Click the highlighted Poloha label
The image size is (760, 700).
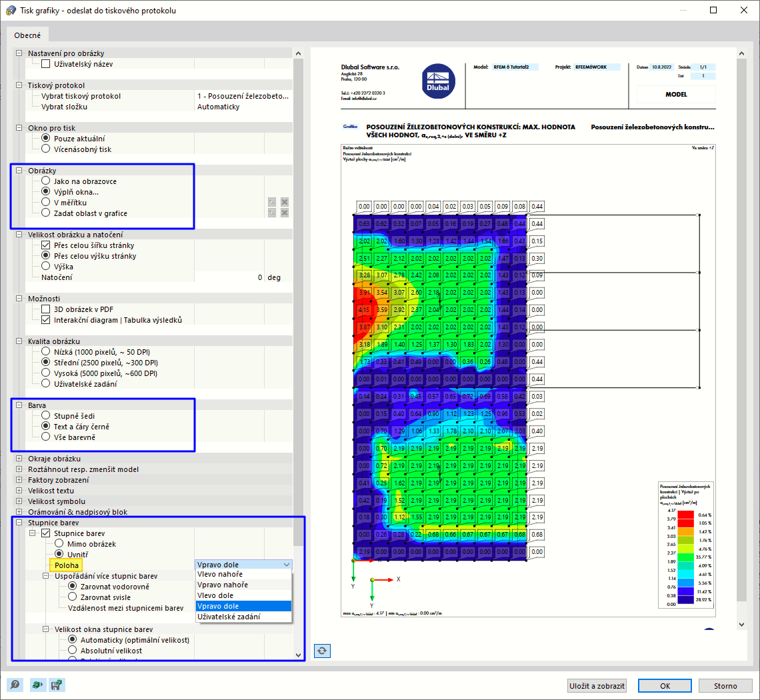pos(67,565)
